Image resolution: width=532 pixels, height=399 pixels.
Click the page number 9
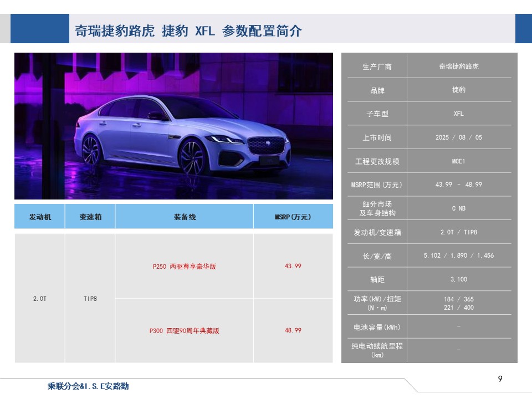(x=500, y=378)
